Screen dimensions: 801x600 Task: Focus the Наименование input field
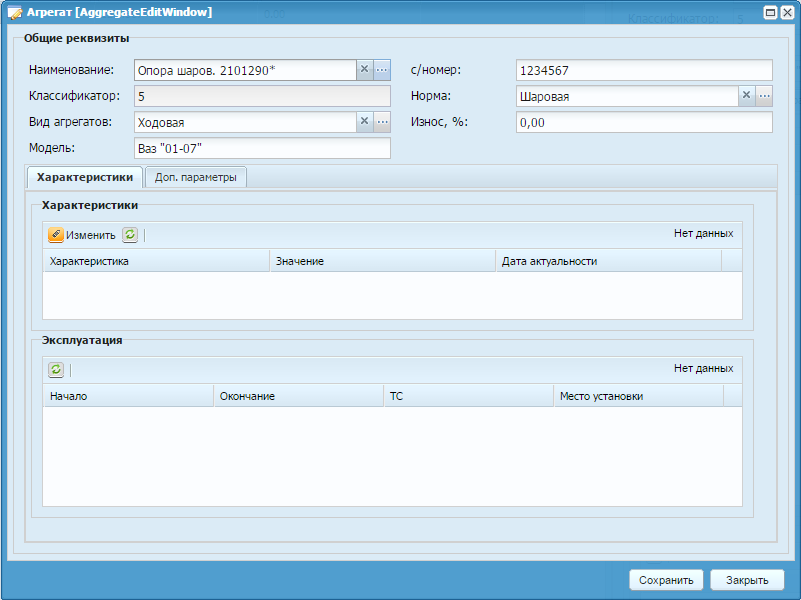click(x=245, y=70)
